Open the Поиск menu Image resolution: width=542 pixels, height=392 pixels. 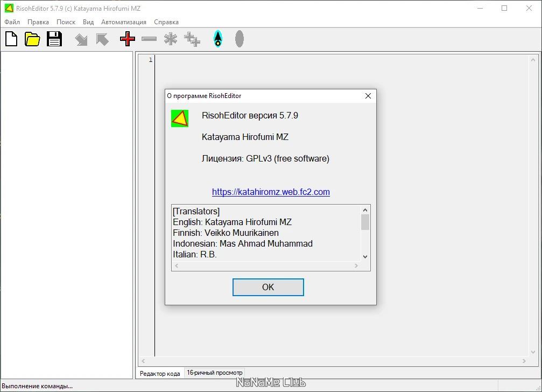[66, 22]
